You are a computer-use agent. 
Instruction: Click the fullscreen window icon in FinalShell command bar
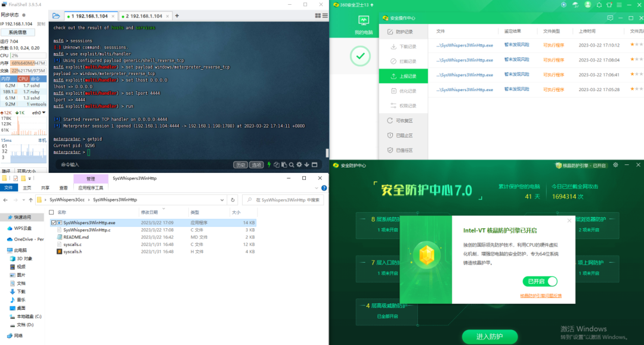(315, 164)
